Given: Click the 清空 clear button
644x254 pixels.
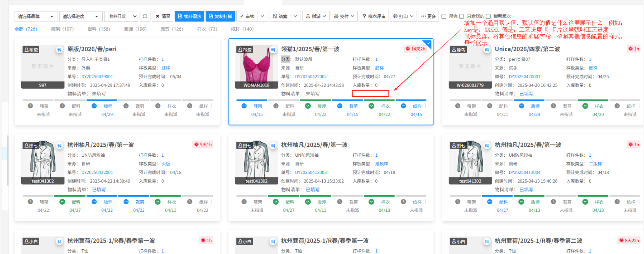Looking at the screenshot, I should coord(163,16).
